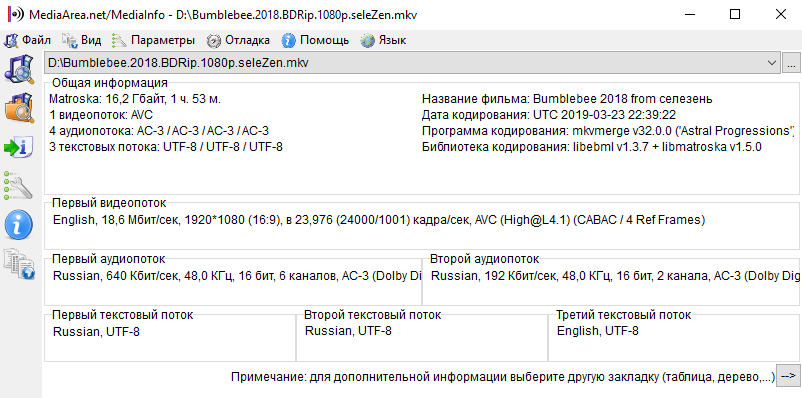Open the Отладка menu
The image size is (802, 398).
[238, 40]
